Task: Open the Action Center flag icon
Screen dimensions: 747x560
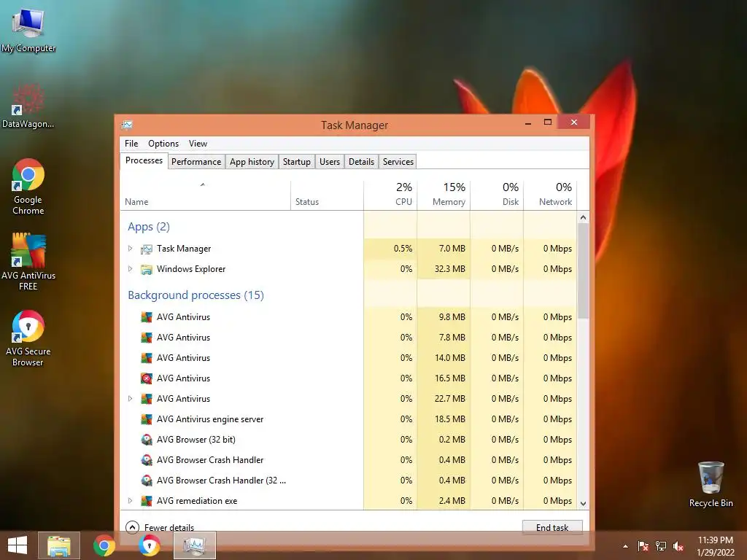Action: point(643,546)
